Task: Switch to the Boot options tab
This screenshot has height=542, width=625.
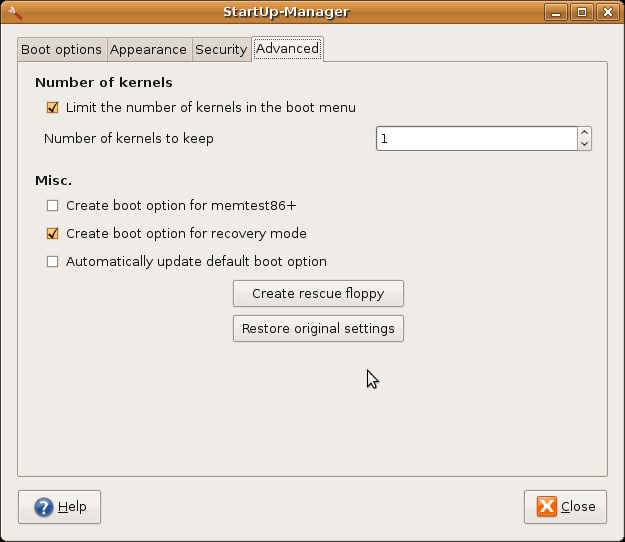Action: 62,50
